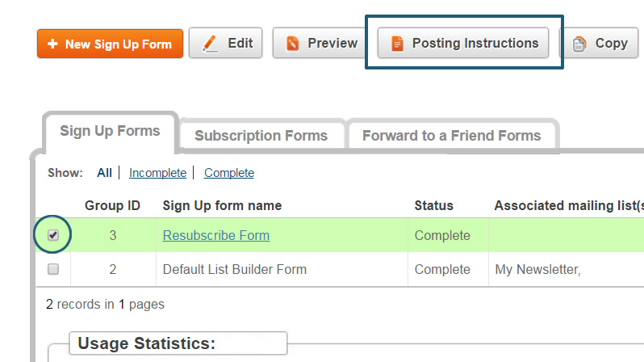The height and width of the screenshot is (362, 644).
Task: Click the pencil icon on Edit button
Action: click(x=209, y=44)
